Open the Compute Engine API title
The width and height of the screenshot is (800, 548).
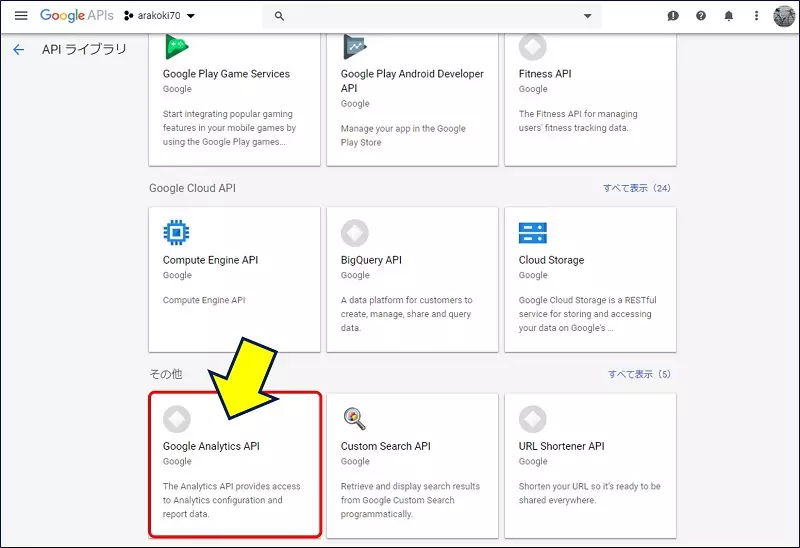[210, 260]
